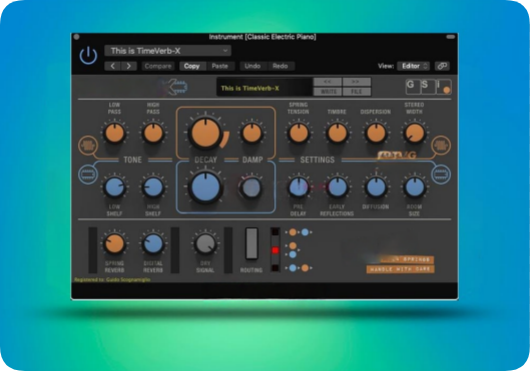The width and height of the screenshot is (530, 371).
Task: Click the left orange spring reverb circle icon
Action: 88,146
